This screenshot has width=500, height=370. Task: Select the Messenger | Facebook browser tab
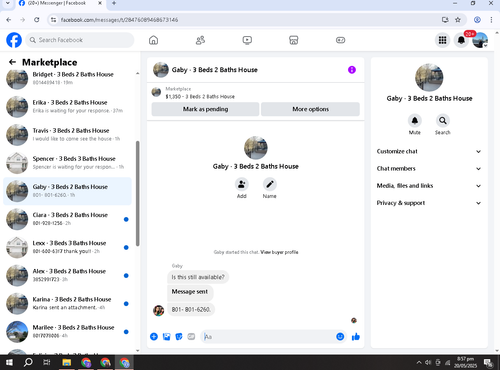click(60, 3)
